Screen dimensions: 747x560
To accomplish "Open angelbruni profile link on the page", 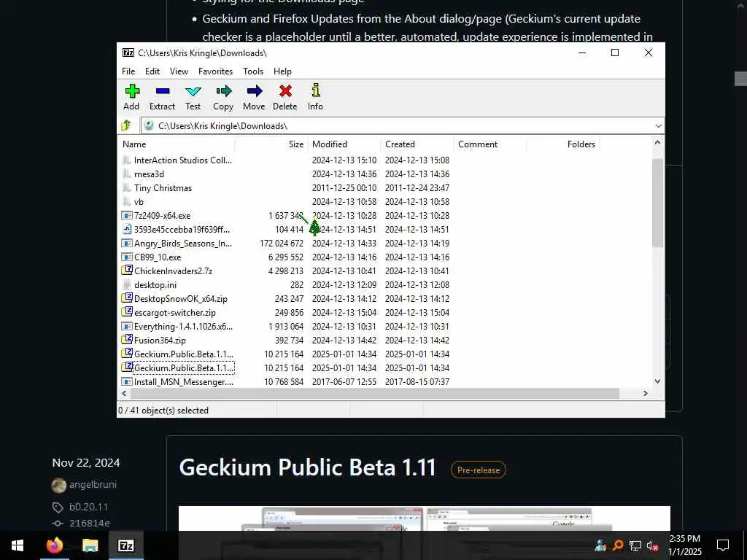I will [93, 485].
